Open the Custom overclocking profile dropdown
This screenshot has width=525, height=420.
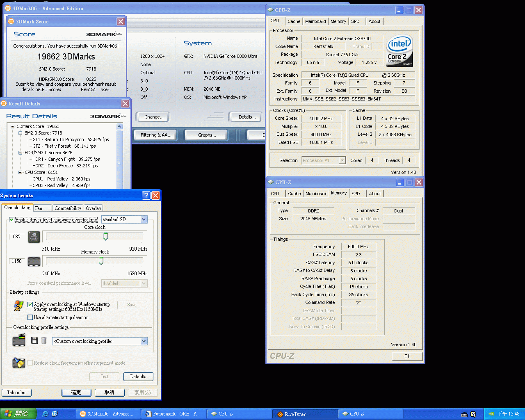click(144, 341)
